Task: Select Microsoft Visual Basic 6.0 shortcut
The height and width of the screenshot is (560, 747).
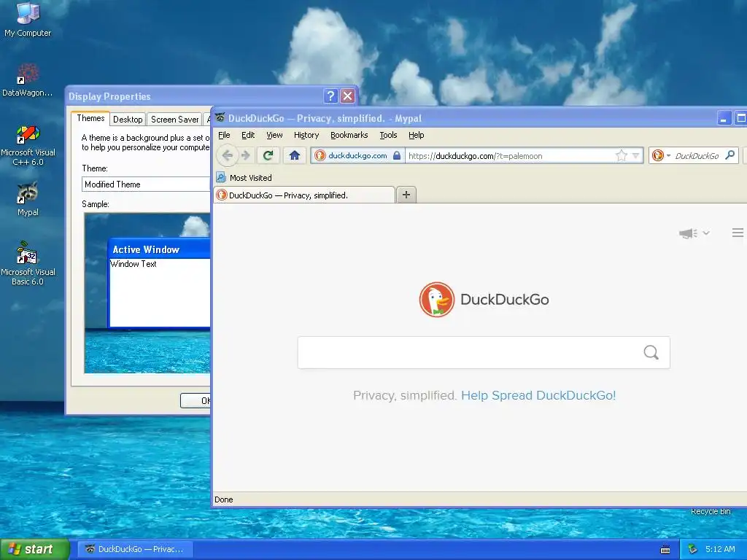Action: tap(28, 263)
